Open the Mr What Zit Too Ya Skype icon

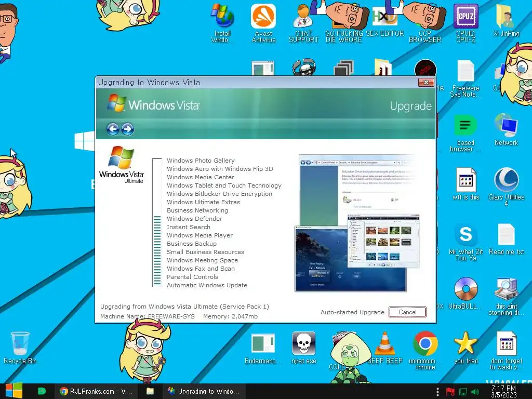pyautogui.click(x=465, y=242)
